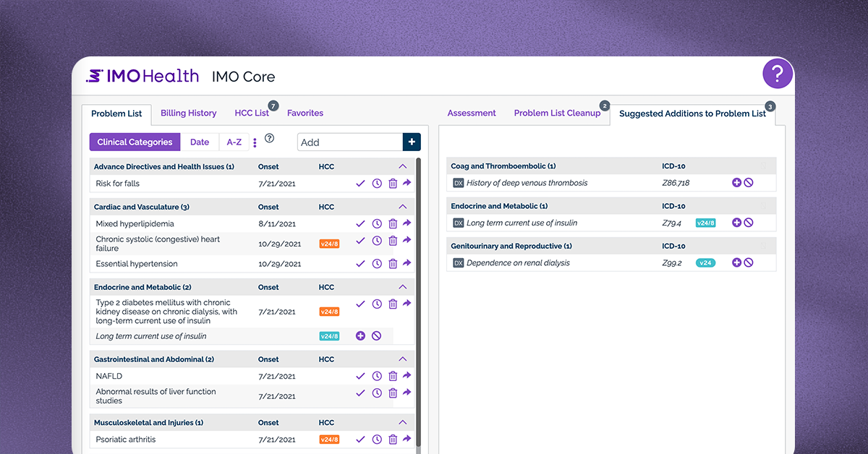The image size is (868, 454).
Task: Select code Z99.2 text
Action: (x=671, y=263)
